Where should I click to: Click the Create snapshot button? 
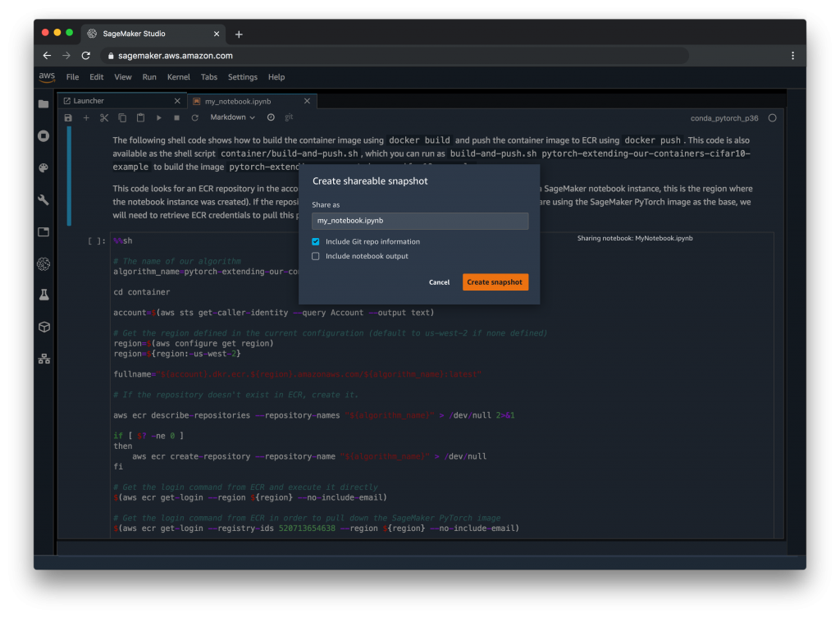coord(495,282)
